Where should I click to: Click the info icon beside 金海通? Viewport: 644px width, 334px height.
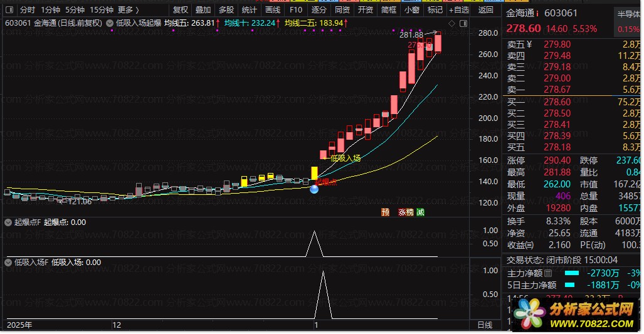point(537,14)
